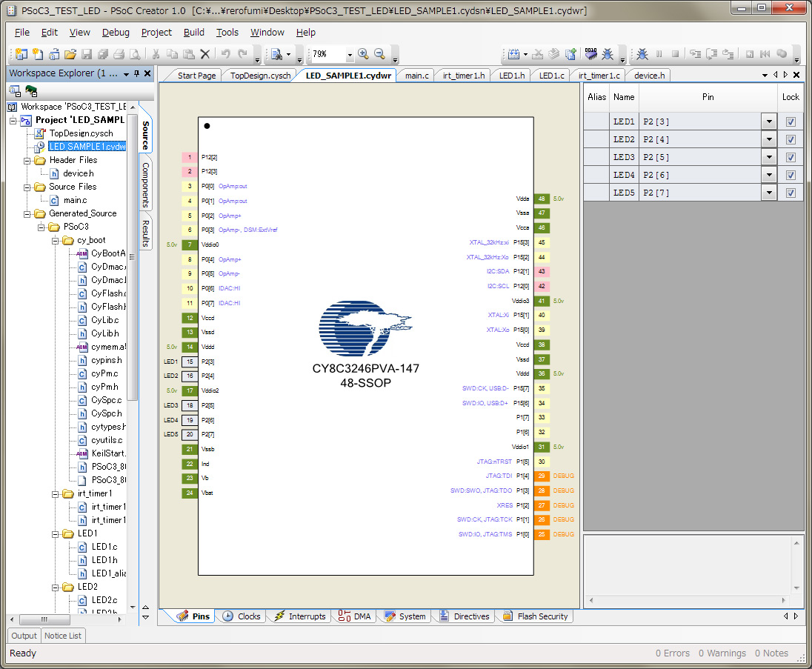Click the Paste toolbar icon
This screenshot has height=669, width=812.
[188, 54]
